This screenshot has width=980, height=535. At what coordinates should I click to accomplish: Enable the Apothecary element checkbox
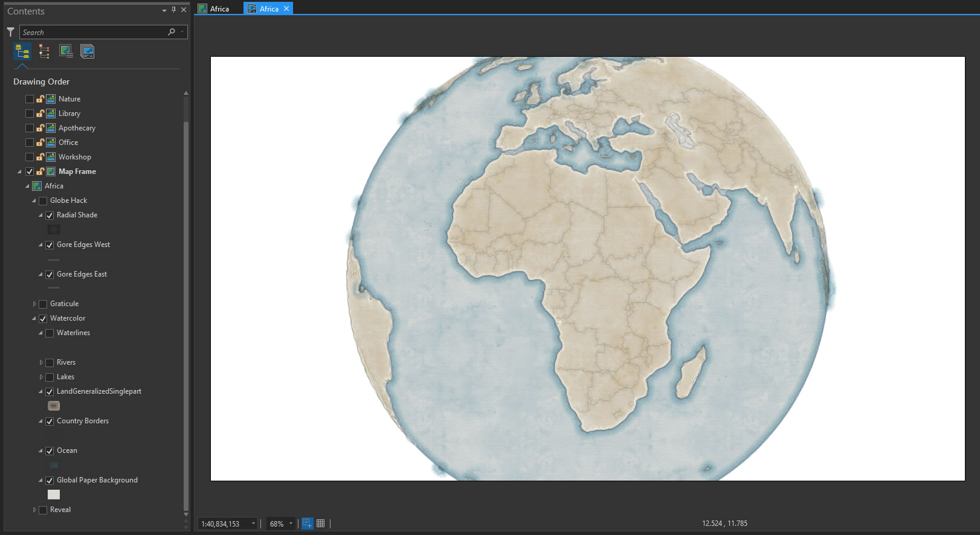tap(30, 128)
